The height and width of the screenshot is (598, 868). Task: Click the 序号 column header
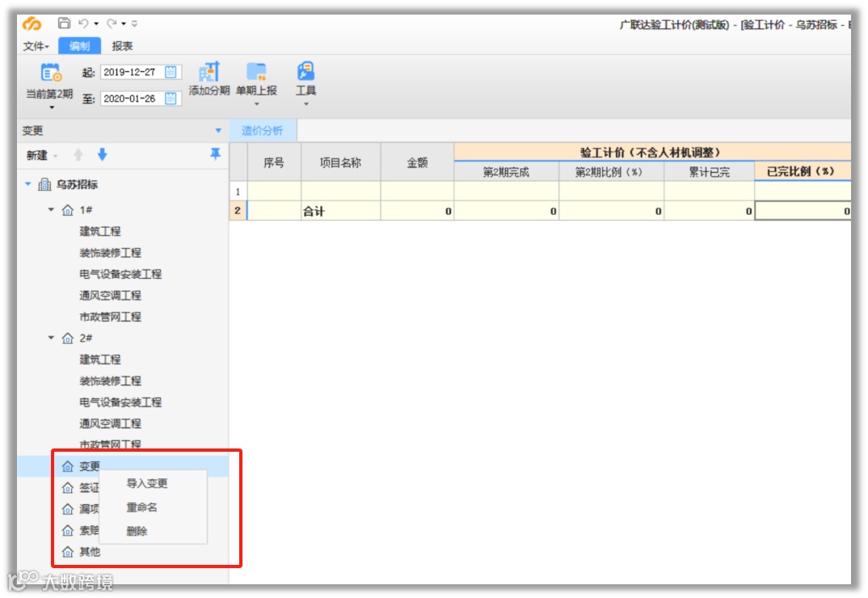273,162
